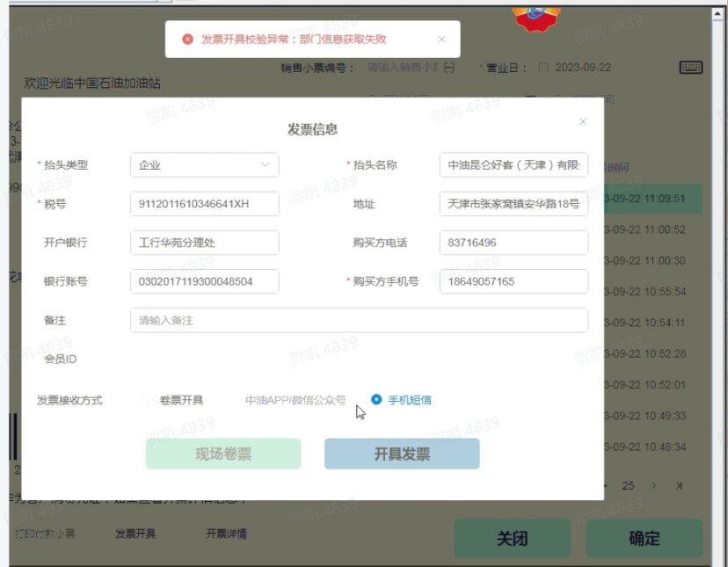Select 手机短信 as invoice receiving method
Screen dimensions: 728x567
(377, 400)
